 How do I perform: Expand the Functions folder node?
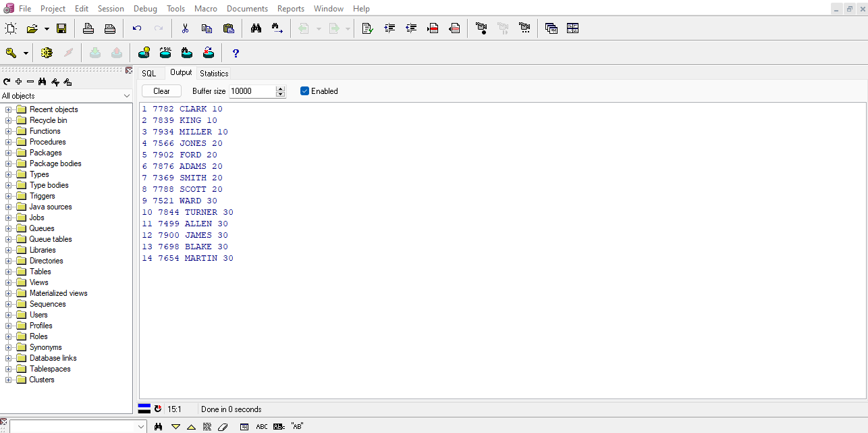tap(8, 131)
